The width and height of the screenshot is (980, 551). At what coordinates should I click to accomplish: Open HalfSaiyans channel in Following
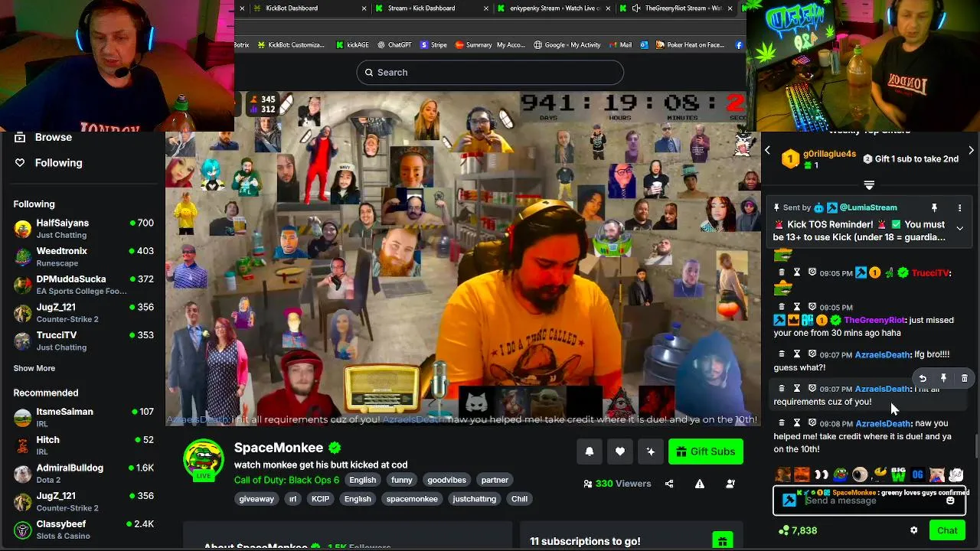pos(83,229)
